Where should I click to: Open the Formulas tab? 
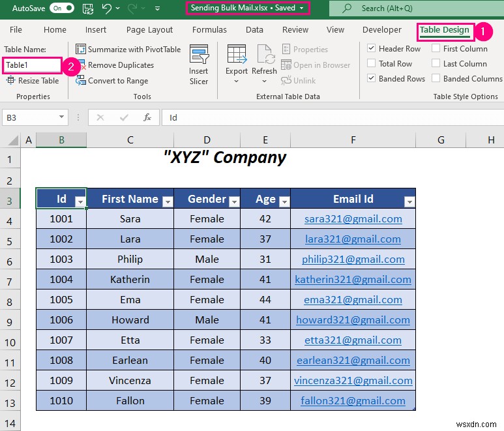click(209, 30)
